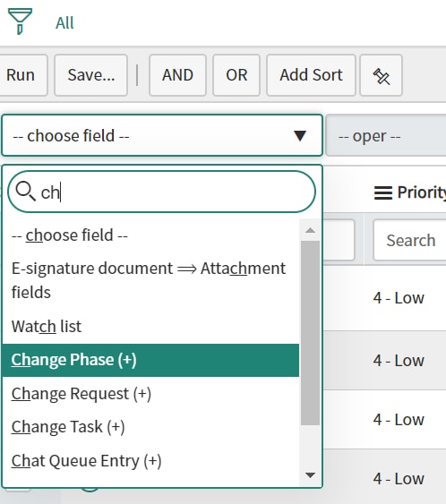Image resolution: width=446 pixels, height=504 pixels.
Task: Pick E-signature document Attachment fields option
Action: coord(150,280)
